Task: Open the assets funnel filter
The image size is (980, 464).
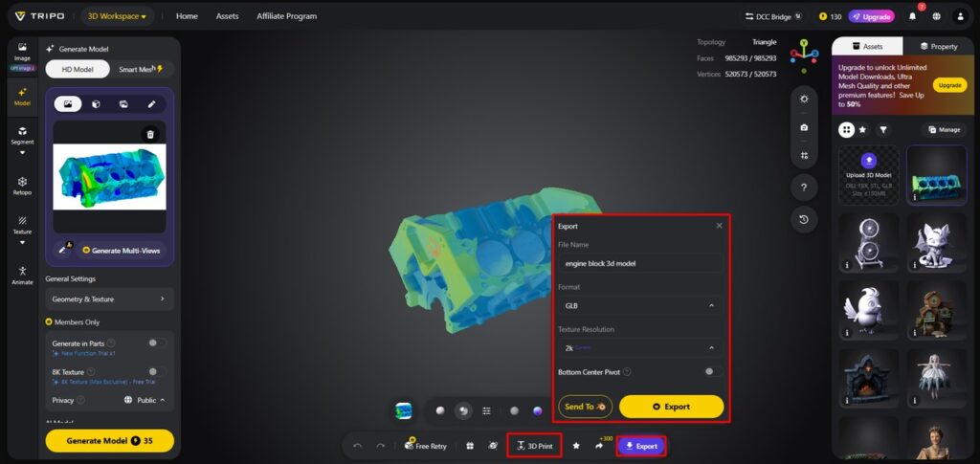Action: click(883, 130)
